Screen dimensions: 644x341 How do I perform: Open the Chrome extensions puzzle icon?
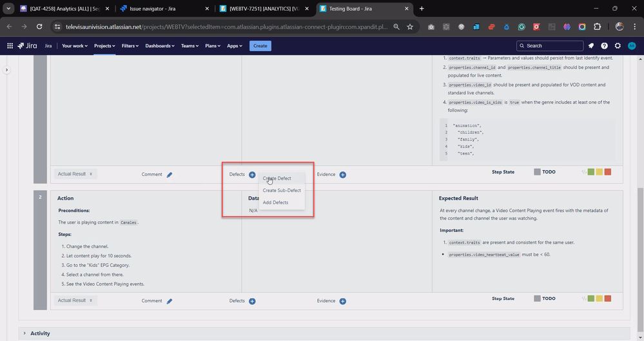click(x=597, y=26)
